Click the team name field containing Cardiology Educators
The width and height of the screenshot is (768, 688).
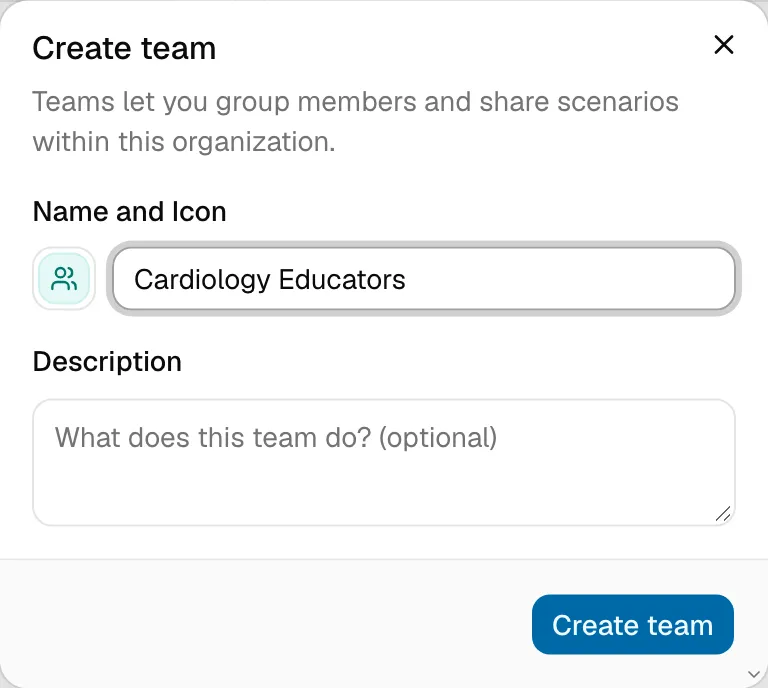[x=424, y=279]
